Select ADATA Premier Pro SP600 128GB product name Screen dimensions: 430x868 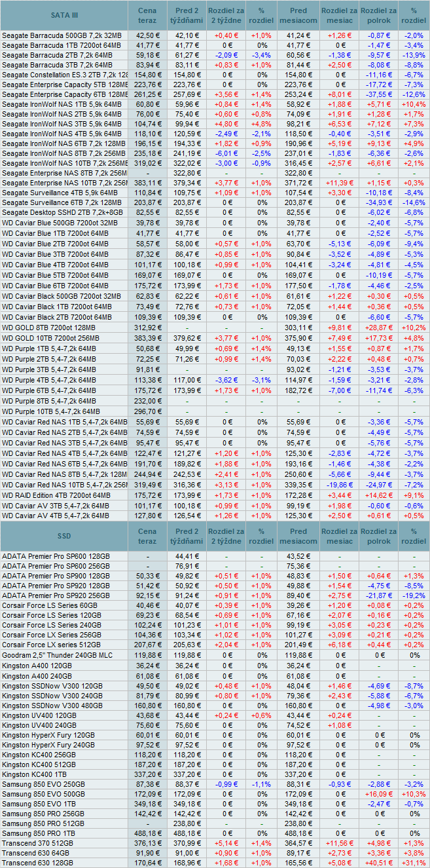tap(56, 556)
